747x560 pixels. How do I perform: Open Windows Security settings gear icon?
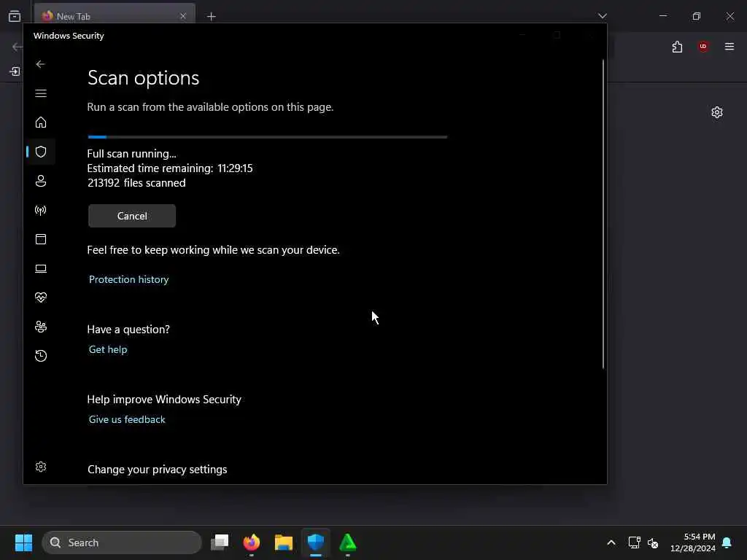(41, 467)
